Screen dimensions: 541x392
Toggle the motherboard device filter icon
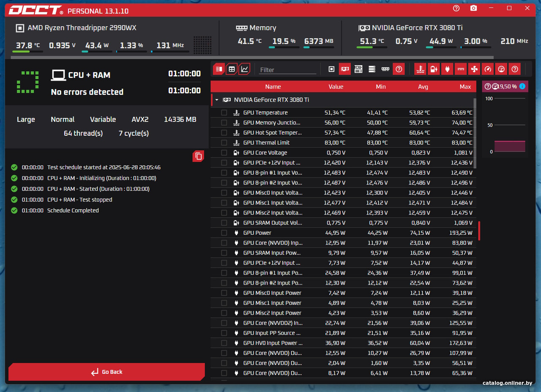coord(358,69)
